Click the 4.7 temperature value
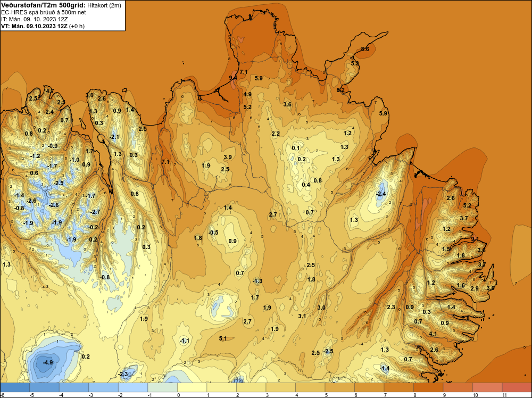 coord(49,91)
